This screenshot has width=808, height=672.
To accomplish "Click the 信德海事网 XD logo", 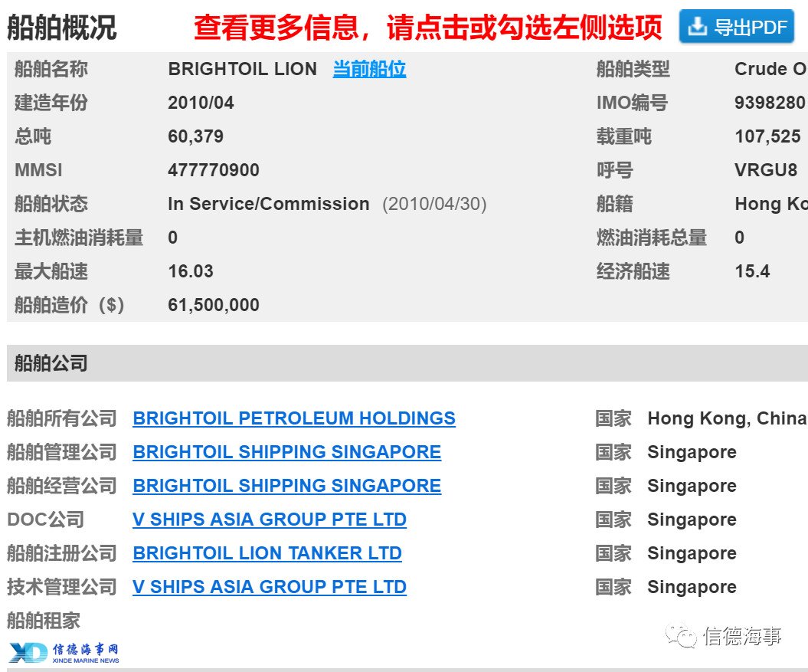I will click(x=64, y=652).
